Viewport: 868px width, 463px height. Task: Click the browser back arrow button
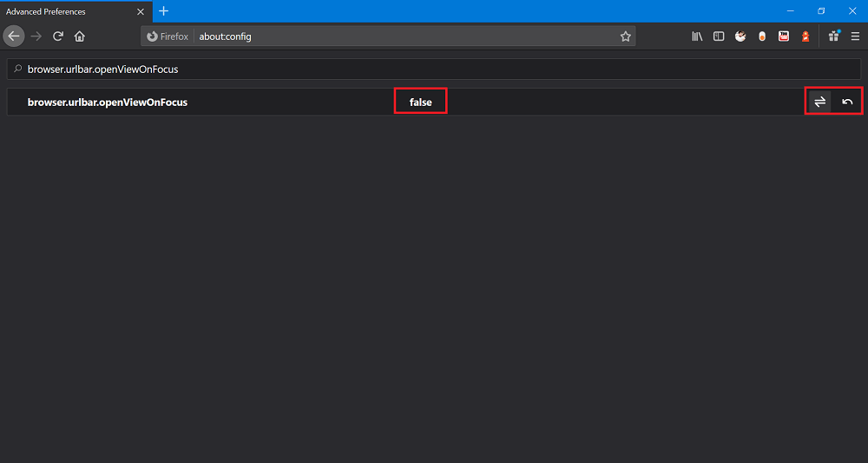(14, 36)
